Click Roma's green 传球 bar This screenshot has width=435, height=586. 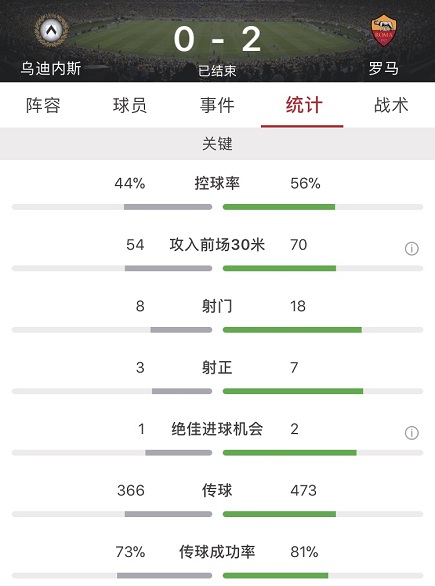coord(280,514)
